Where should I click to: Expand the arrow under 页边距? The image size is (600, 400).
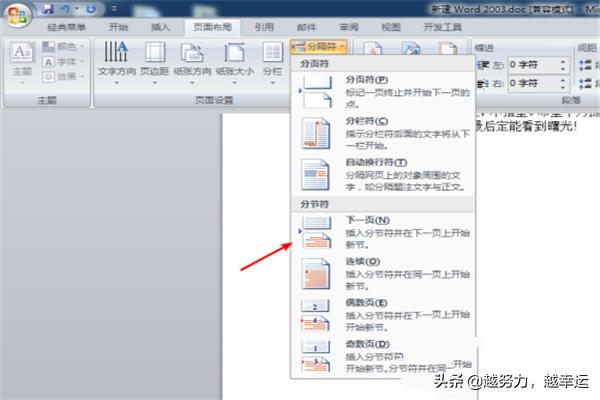click(x=155, y=83)
